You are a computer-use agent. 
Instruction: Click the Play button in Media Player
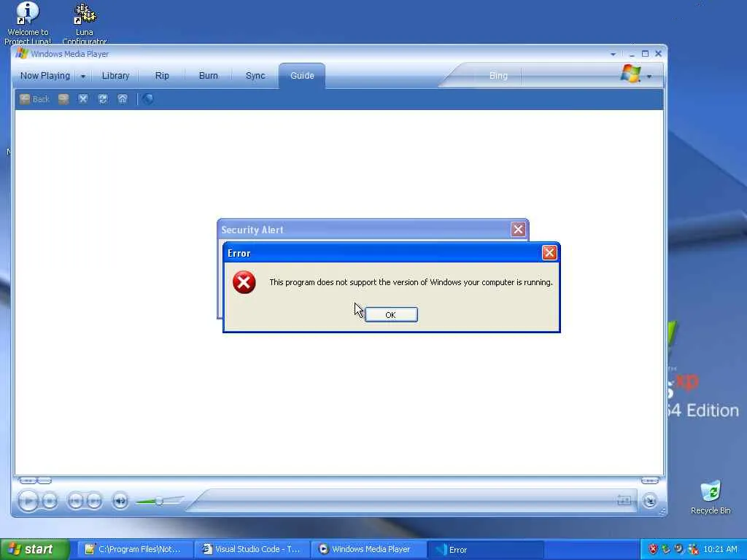(x=28, y=501)
